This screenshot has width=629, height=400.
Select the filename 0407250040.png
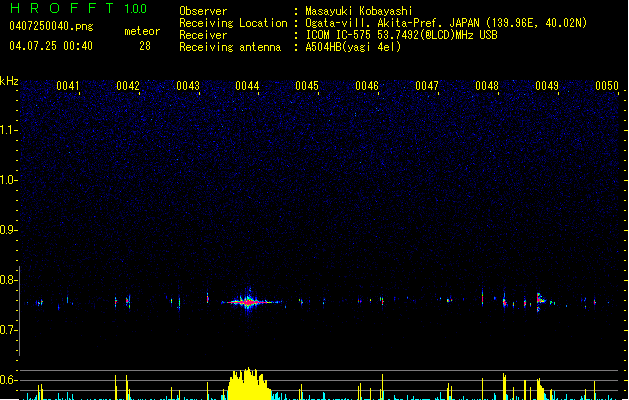pyautogui.click(x=51, y=26)
